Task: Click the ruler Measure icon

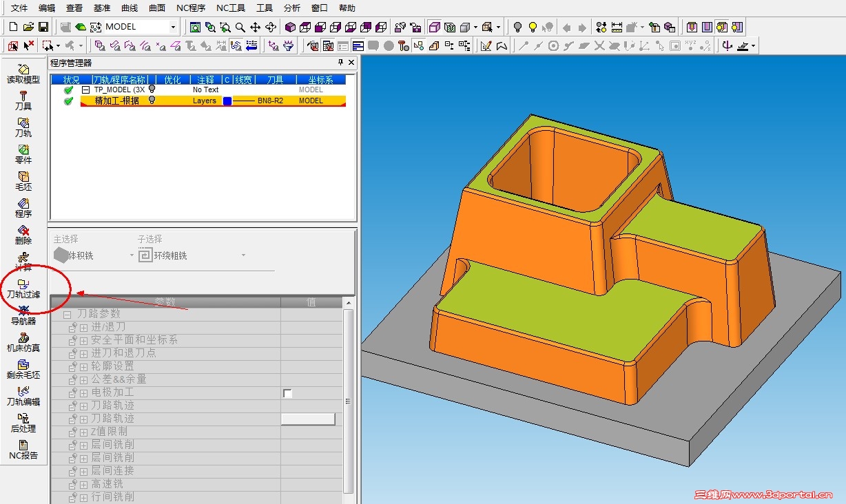Action: 617,27
